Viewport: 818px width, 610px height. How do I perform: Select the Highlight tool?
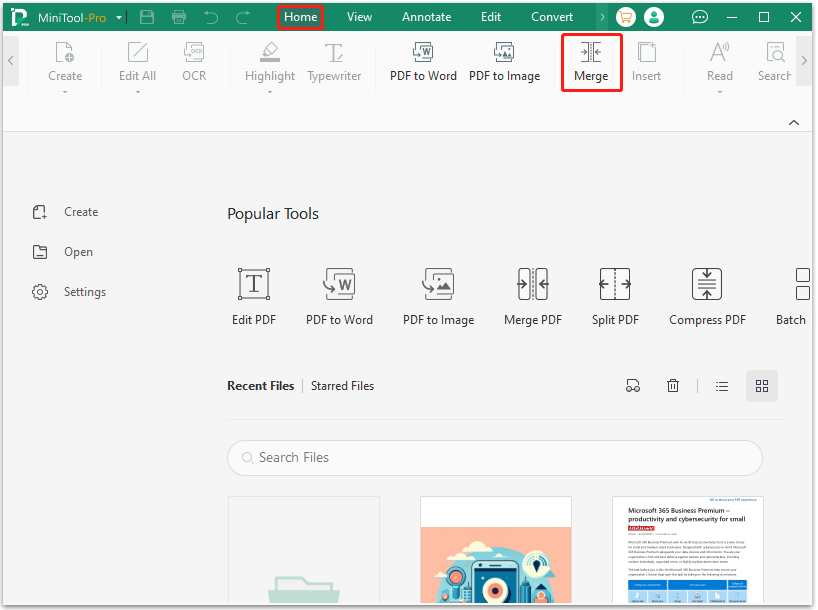270,62
